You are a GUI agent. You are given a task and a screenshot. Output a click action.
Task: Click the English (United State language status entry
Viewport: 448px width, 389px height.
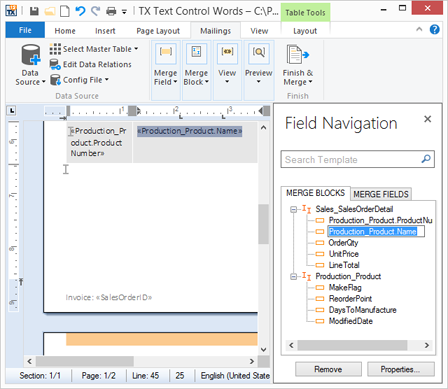(235, 376)
